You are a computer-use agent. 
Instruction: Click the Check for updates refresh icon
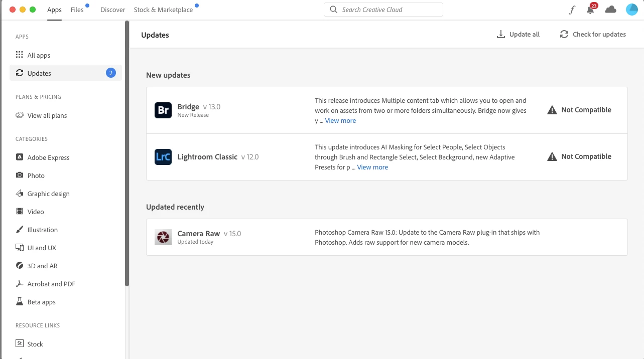click(564, 34)
